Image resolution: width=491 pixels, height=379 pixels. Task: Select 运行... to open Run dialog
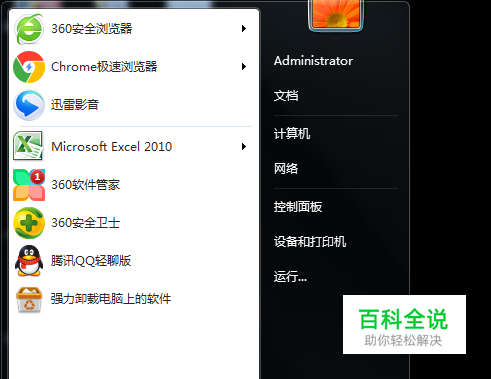pyautogui.click(x=290, y=277)
